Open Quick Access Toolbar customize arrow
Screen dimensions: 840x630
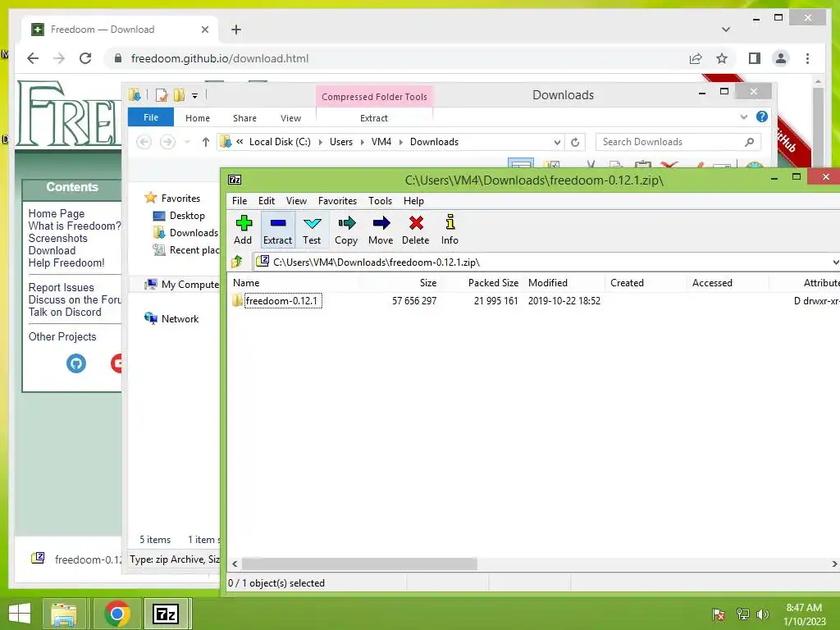(195, 96)
